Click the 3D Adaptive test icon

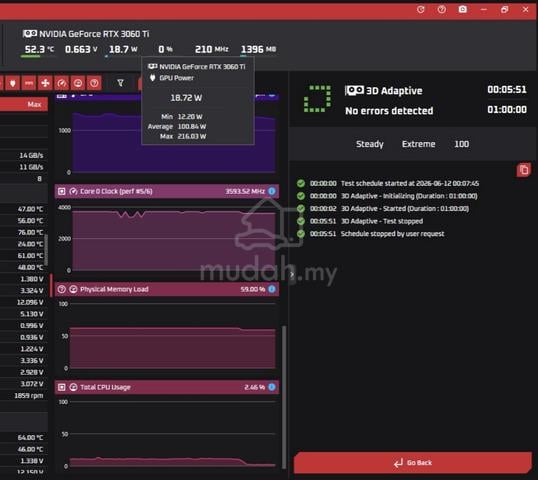(354, 91)
